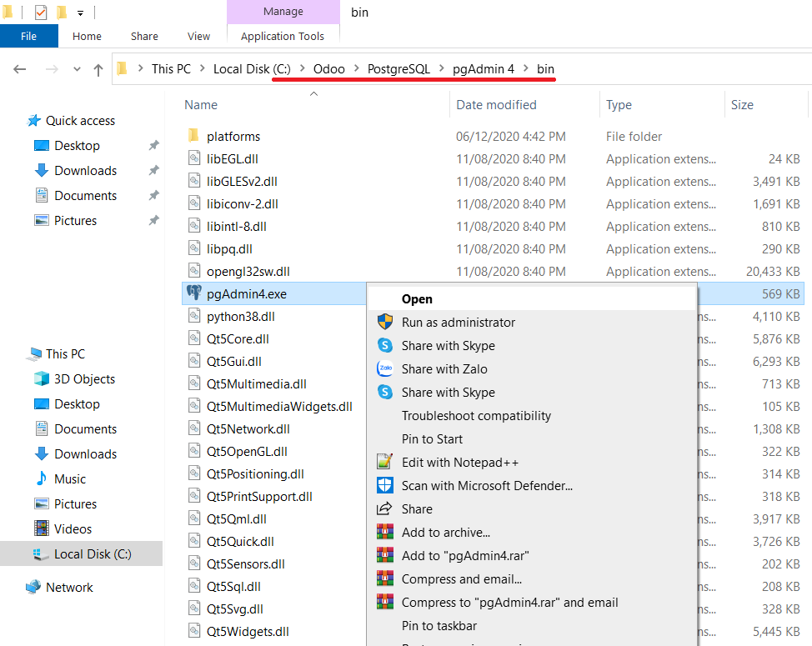812x646 pixels.
Task: Click the 3D Objects cube icon
Action: tap(42, 379)
